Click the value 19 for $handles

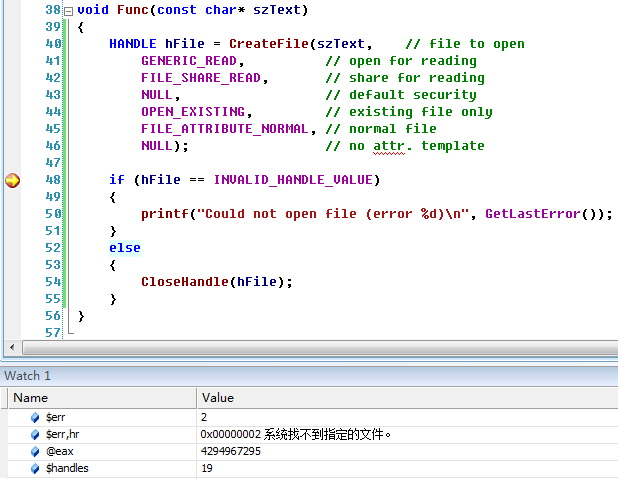pos(207,468)
